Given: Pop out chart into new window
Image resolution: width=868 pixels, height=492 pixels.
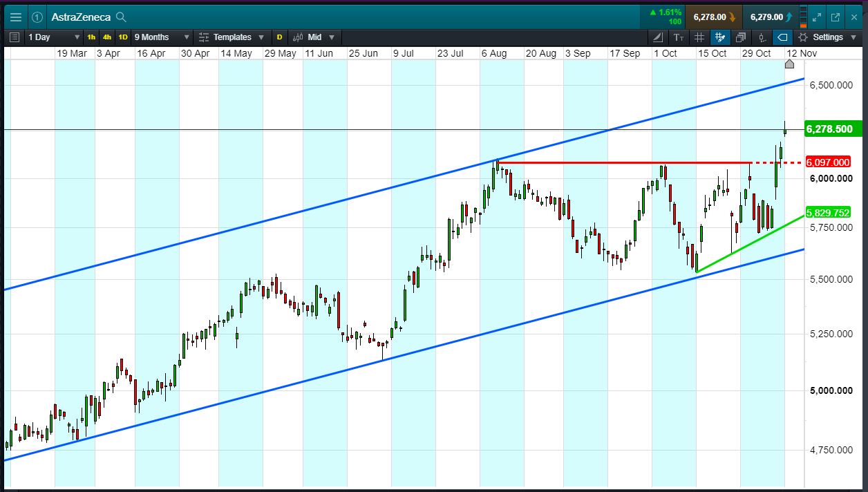Looking at the screenshot, I should 835,17.
